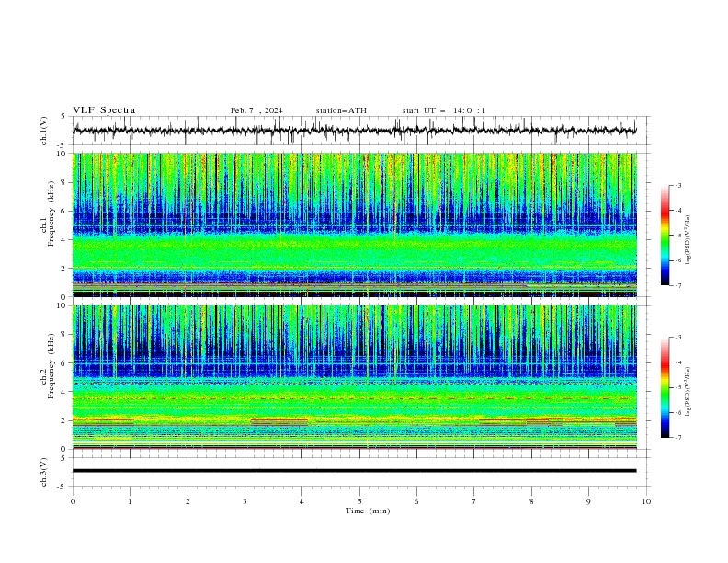Click the "2" kHz tick of ch.1 spectrogram
728x563 pixels.
[65, 269]
